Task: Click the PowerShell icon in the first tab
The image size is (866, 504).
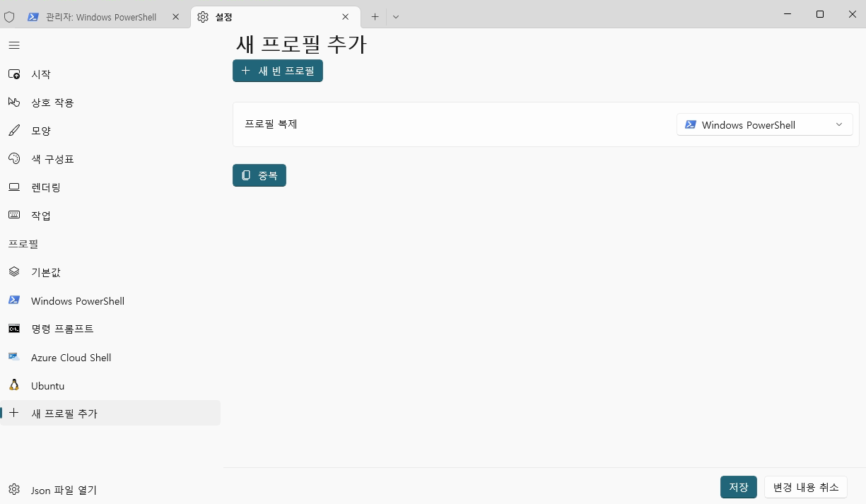Action: click(33, 17)
